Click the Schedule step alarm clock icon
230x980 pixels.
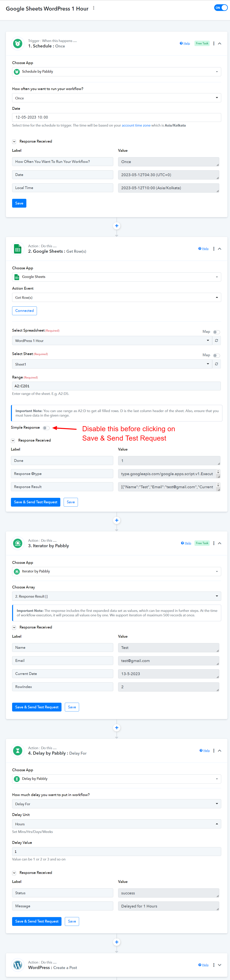[x=18, y=44]
